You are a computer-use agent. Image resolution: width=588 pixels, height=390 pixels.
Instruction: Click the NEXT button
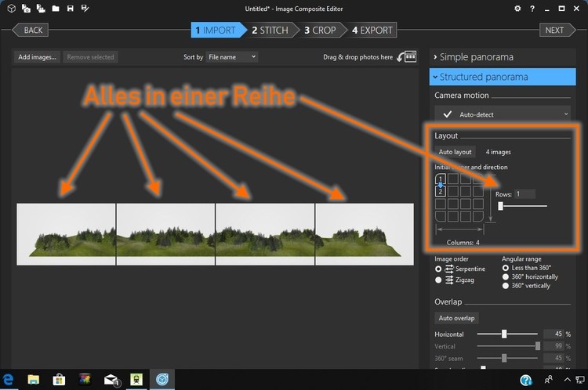point(557,30)
